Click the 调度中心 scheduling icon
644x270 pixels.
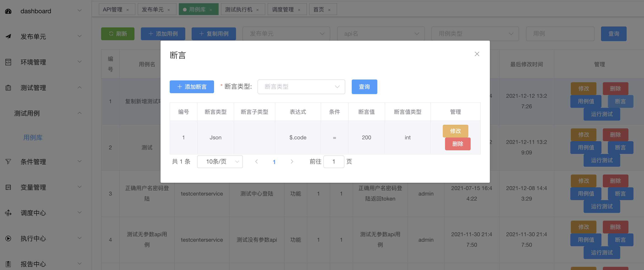(x=8, y=213)
